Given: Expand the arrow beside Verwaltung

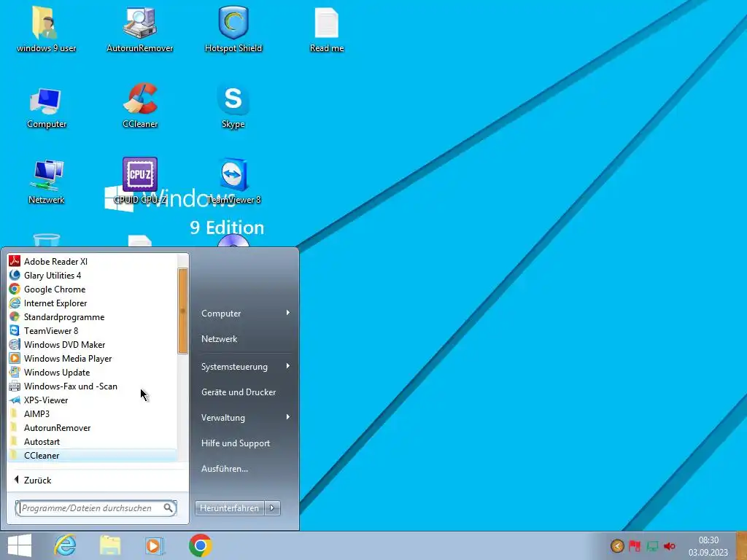Looking at the screenshot, I should [287, 417].
